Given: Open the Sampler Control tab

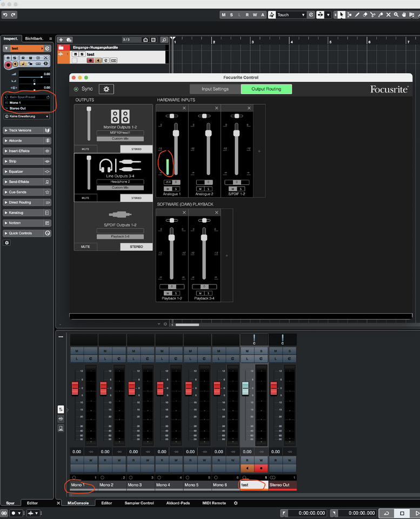Looking at the screenshot, I should pos(139,503).
